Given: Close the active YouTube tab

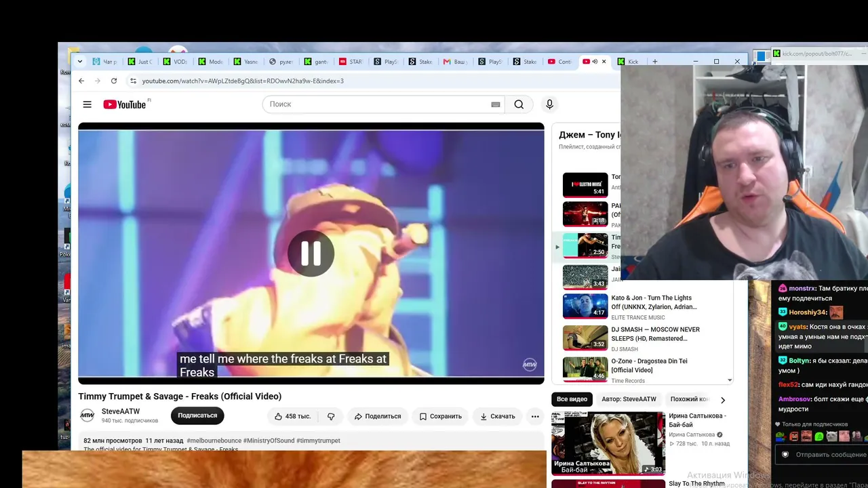Looking at the screenshot, I should pyautogui.click(x=604, y=62).
